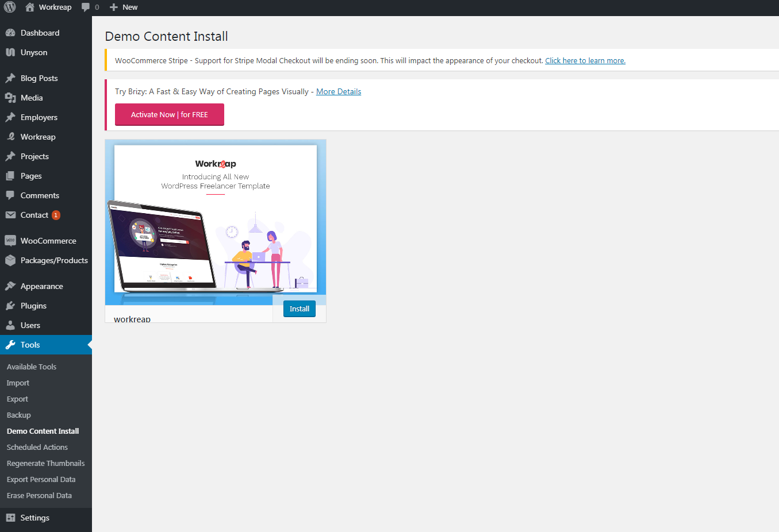Click the Users person icon

10,325
